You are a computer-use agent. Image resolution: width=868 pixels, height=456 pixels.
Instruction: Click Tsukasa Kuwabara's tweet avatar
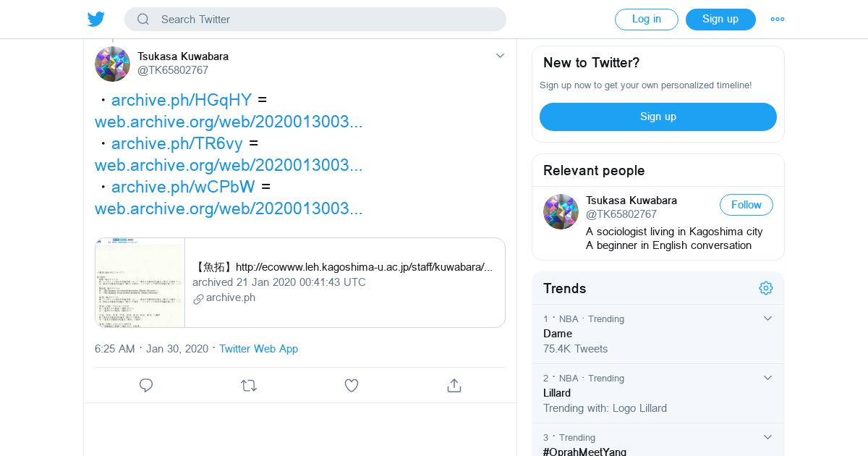coord(112,64)
